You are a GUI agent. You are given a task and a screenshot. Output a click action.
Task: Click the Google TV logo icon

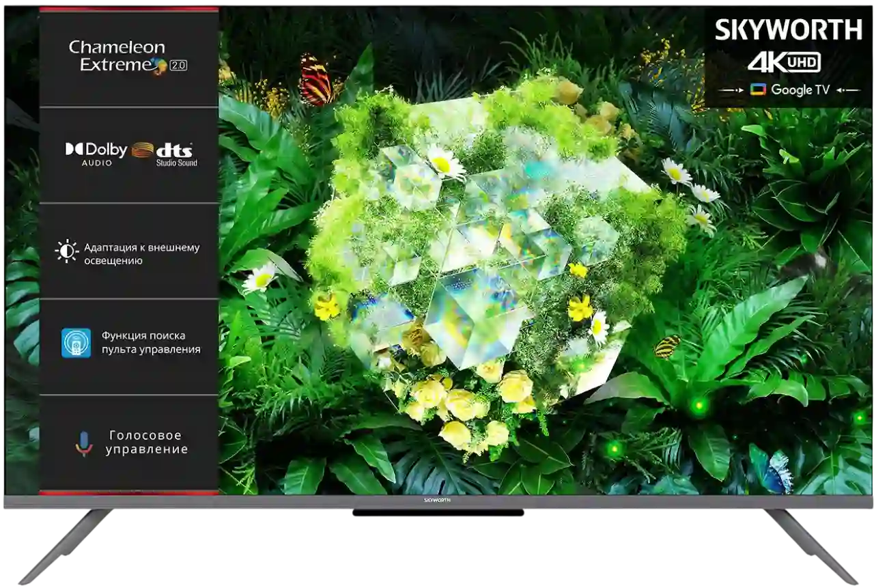tap(758, 90)
